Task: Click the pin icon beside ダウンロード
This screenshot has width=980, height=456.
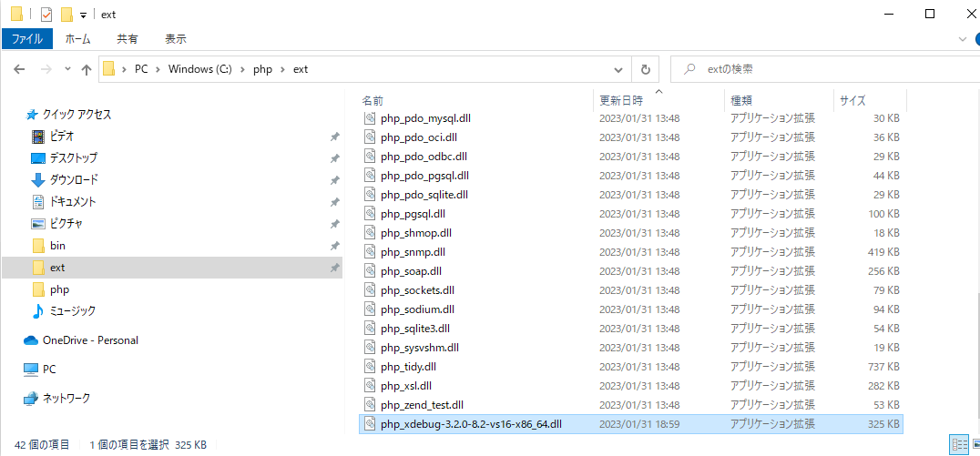Action: tap(335, 180)
